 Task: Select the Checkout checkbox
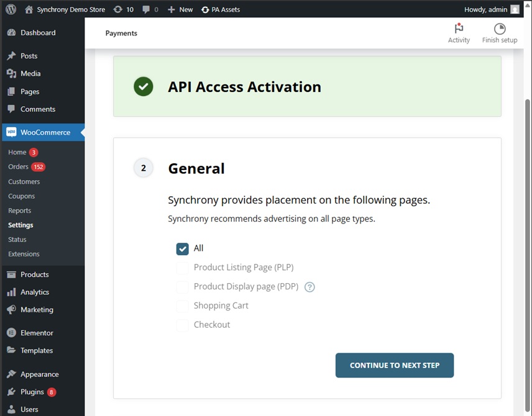[x=182, y=325]
